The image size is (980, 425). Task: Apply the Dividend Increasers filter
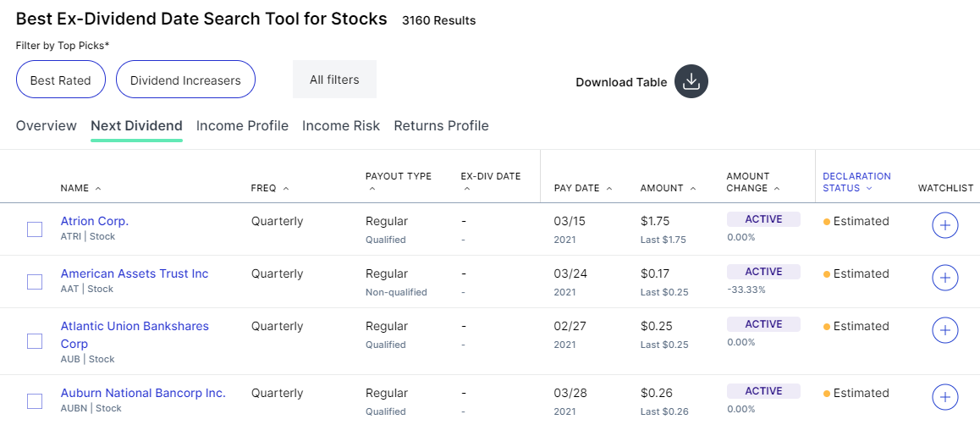(x=185, y=80)
